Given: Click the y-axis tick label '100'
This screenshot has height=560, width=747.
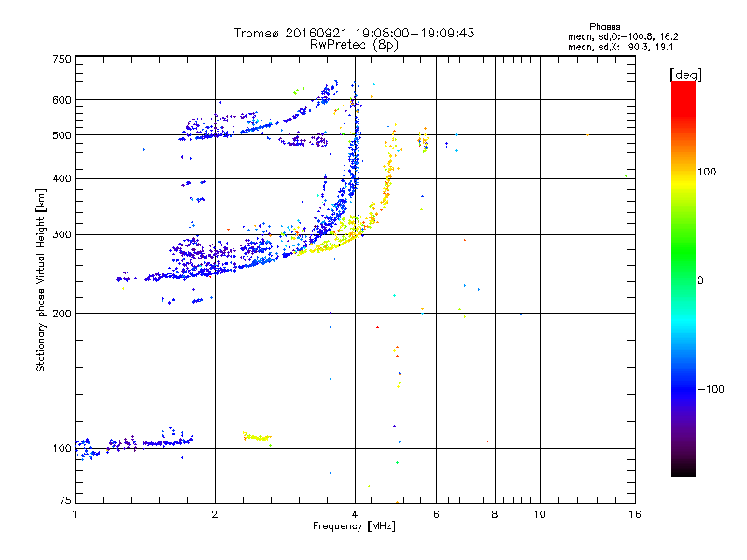Looking at the screenshot, I should tap(62, 448).
